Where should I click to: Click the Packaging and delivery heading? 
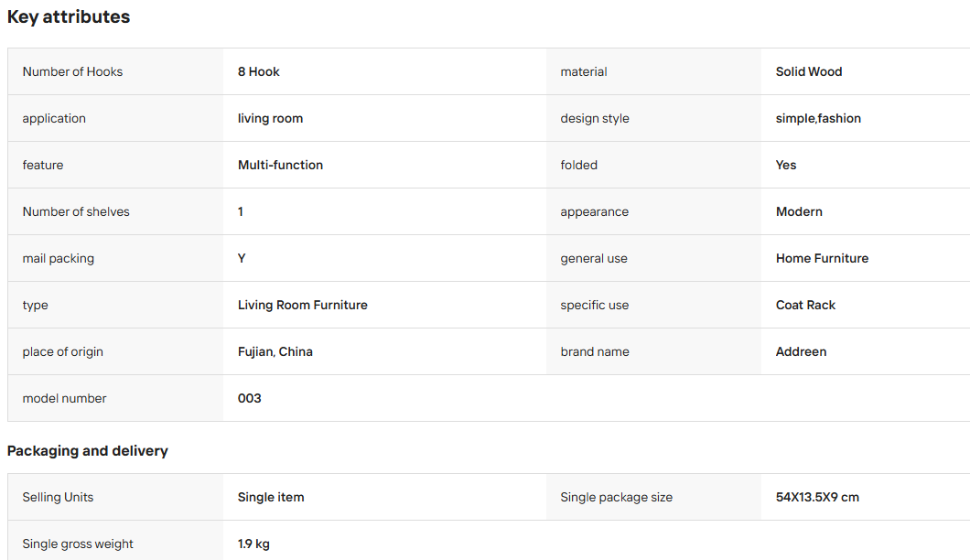(x=87, y=451)
